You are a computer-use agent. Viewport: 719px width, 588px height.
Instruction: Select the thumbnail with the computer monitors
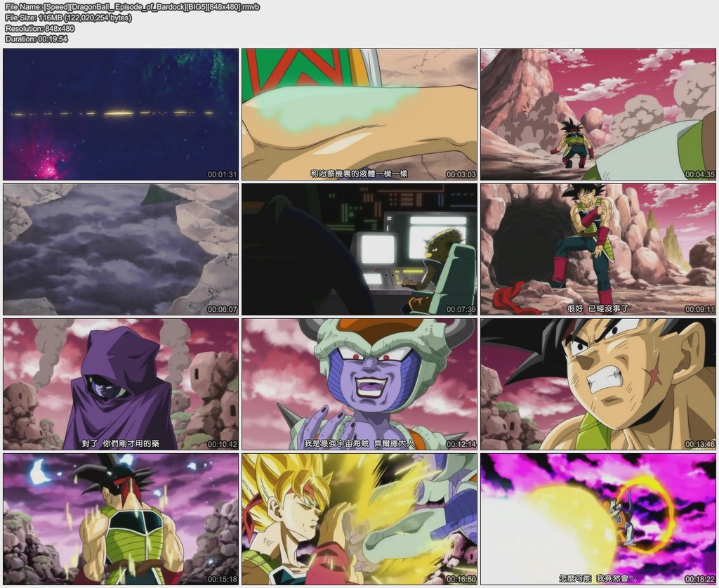click(359, 249)
